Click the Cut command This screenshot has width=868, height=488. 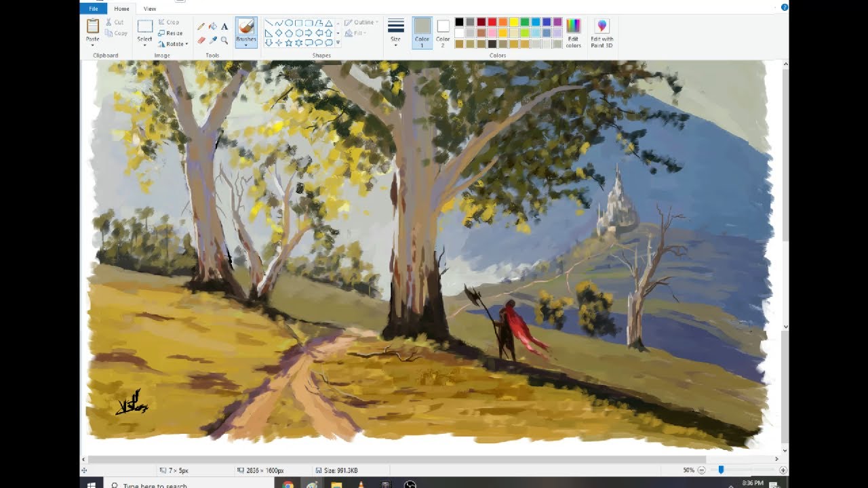115,22
